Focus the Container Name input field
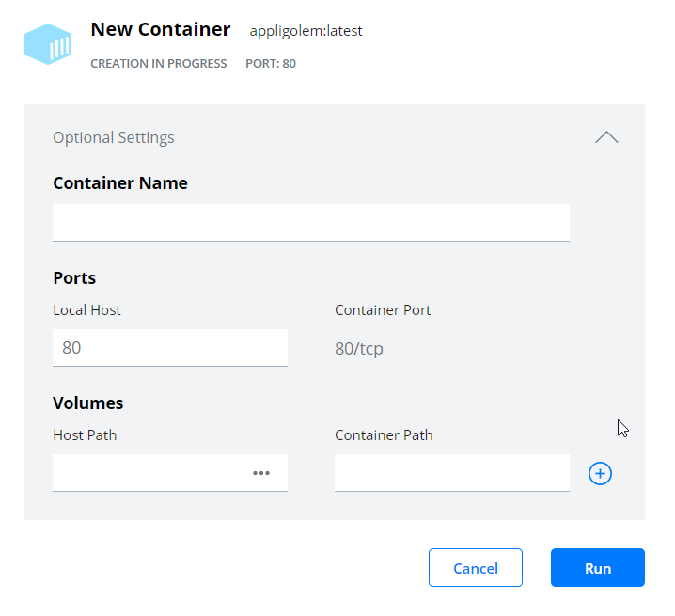675x616 pixels. click(311, 223)
